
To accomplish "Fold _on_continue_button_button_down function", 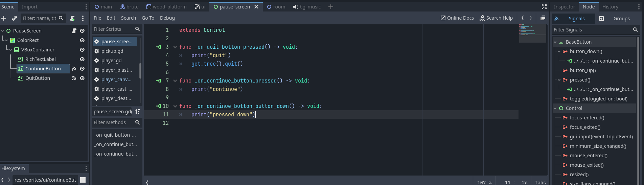I will click(x=175, y=106).
